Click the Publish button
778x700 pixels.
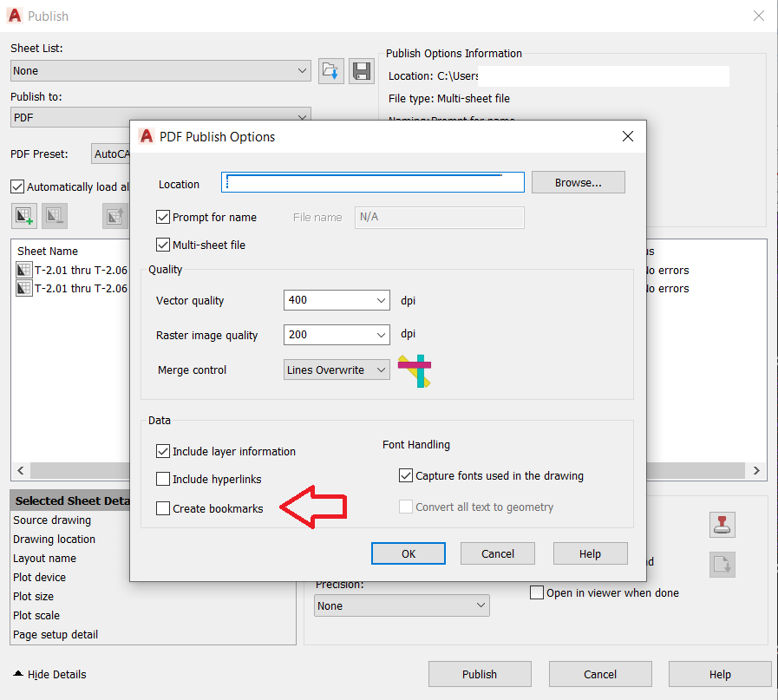pyautogui.click(x=479, y=673)
